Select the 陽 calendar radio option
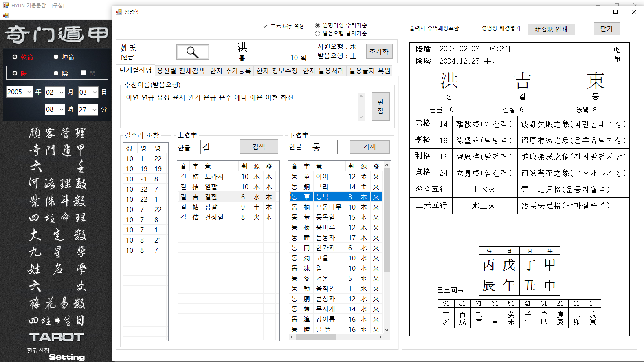The width and height of the screenshot is (644, 362). 15,73
